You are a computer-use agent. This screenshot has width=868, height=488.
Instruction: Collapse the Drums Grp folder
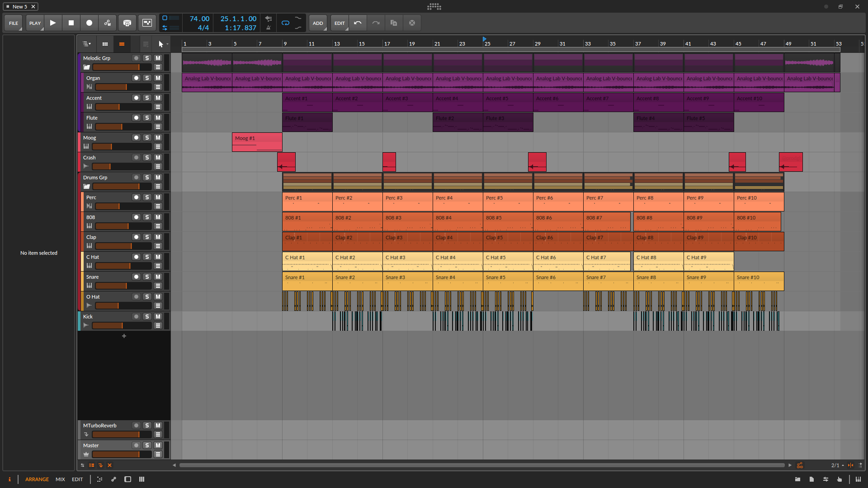pos(86,187)
